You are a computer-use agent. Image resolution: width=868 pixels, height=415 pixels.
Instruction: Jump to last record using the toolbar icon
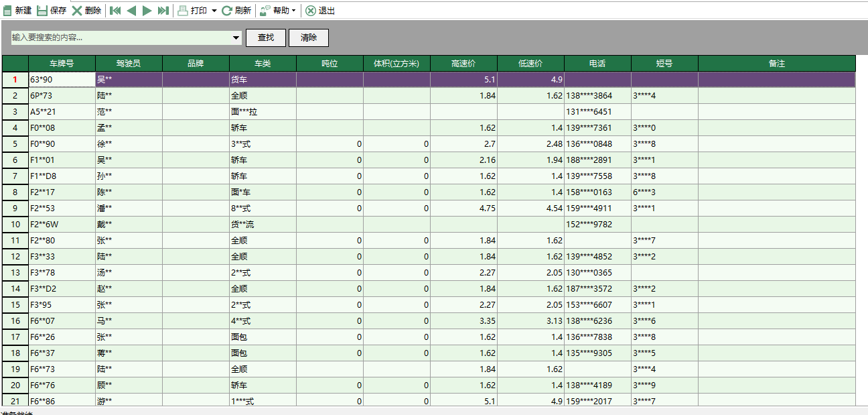tap(163, 9)
